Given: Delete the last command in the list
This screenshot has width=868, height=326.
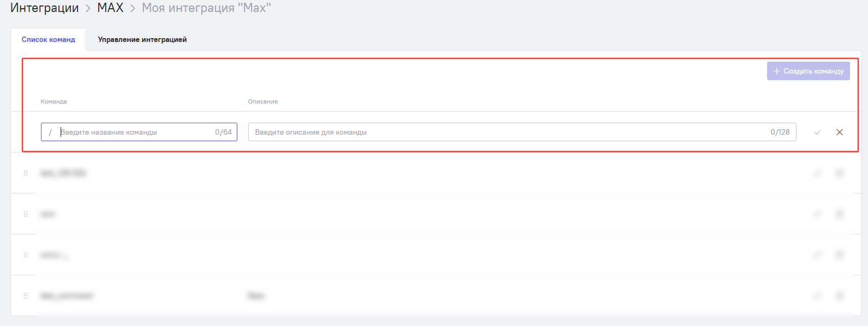Looking at the screenshot, I should (x=840, y=296).
